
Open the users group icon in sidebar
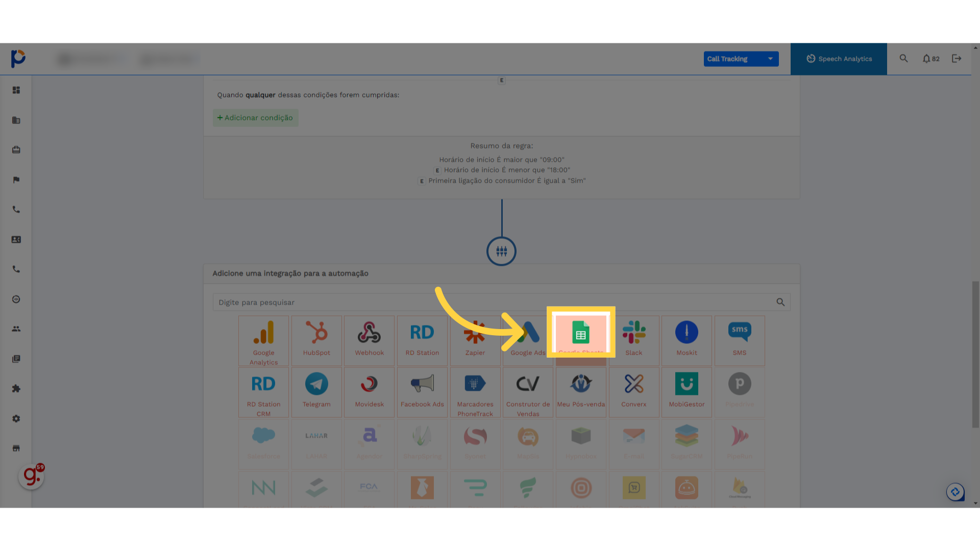16,329
